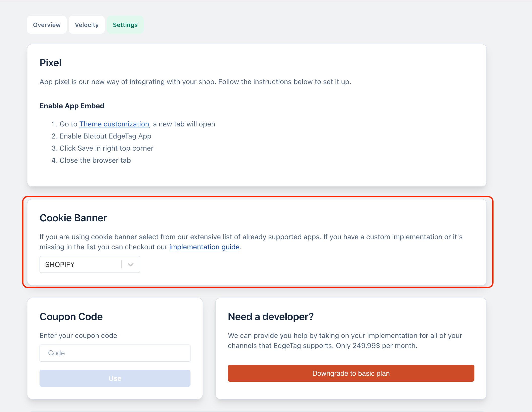
Task: Click the Enable App Embed subheading
Action: pyautogui.click(x=72, y=106)
